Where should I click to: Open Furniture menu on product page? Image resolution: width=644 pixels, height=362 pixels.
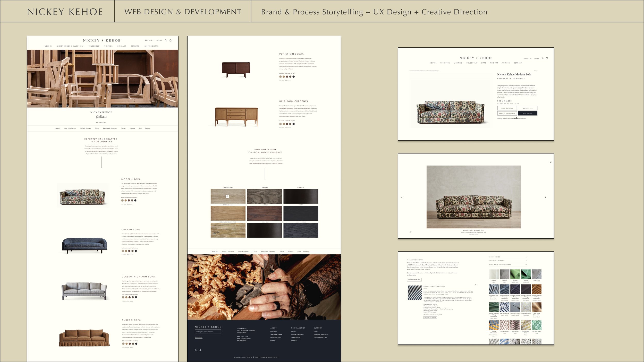pyautogui.click(x=445, y=63)
